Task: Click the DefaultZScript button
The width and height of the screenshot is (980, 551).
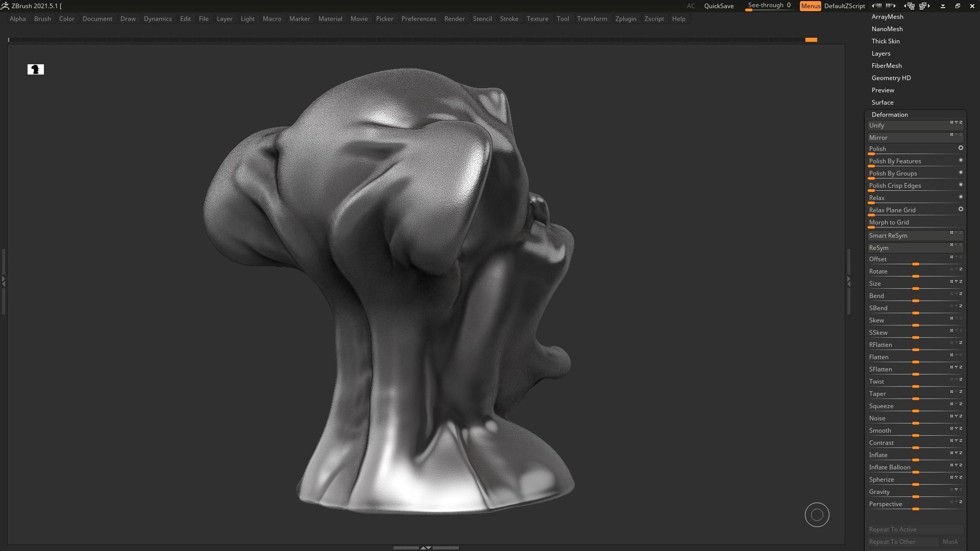Action: (844, 6)
